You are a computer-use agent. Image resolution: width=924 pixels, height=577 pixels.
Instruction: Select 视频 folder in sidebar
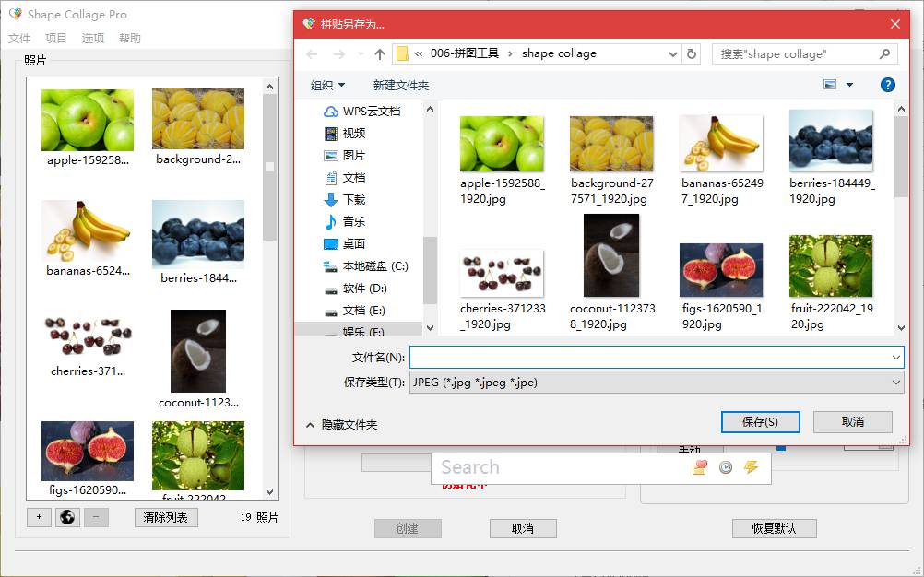tap(346, 134)
